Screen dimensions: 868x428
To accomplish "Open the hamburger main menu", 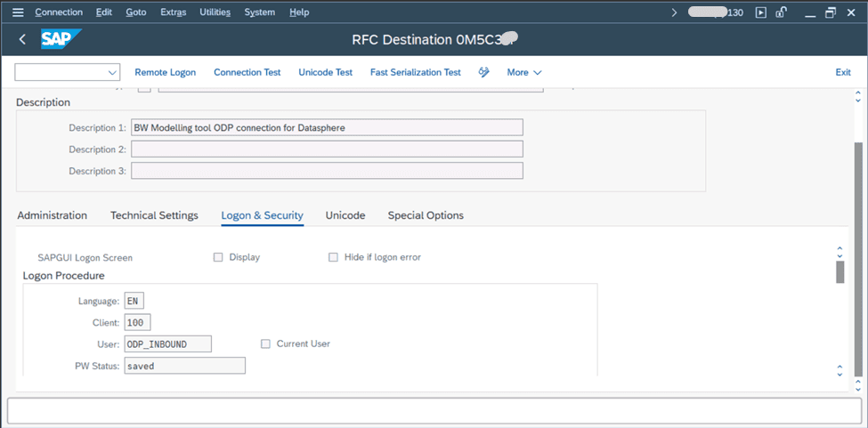I will [x=19, y=12].
